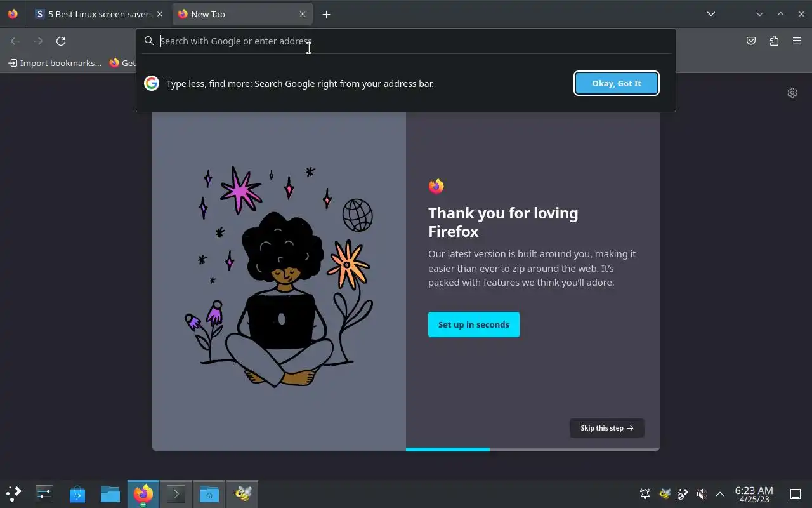Screen dimensions: 812x508
Task: Open the system tray icon left of volume
Action: 683,494
